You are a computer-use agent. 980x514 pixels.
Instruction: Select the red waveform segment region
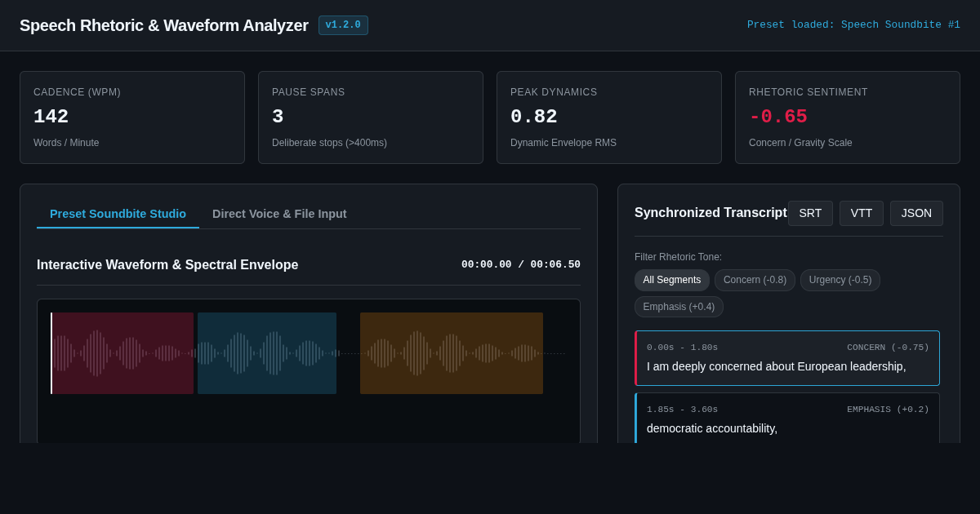click(122, 353)
